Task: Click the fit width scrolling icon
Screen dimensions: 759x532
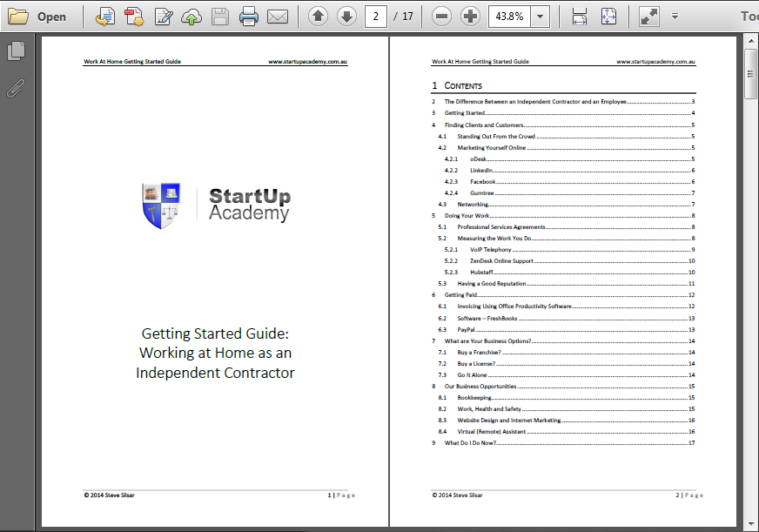Action: tap(580, 17)
